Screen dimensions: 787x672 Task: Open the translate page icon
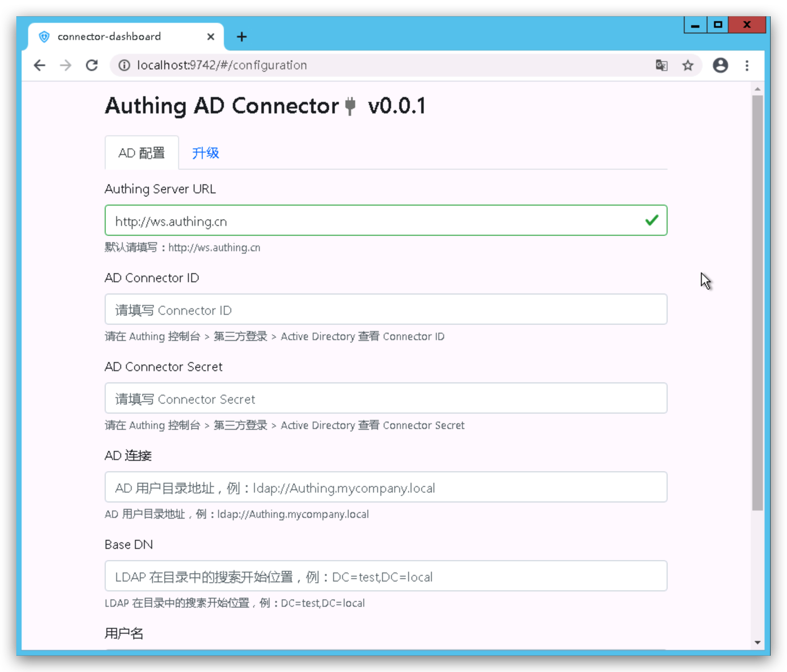click(661, 65)
